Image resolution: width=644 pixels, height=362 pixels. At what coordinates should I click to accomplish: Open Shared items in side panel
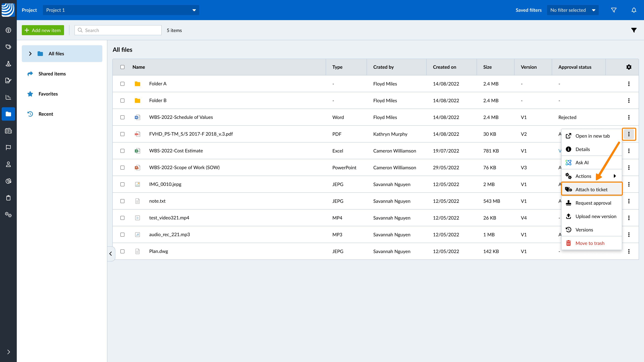tap(52, 74)
